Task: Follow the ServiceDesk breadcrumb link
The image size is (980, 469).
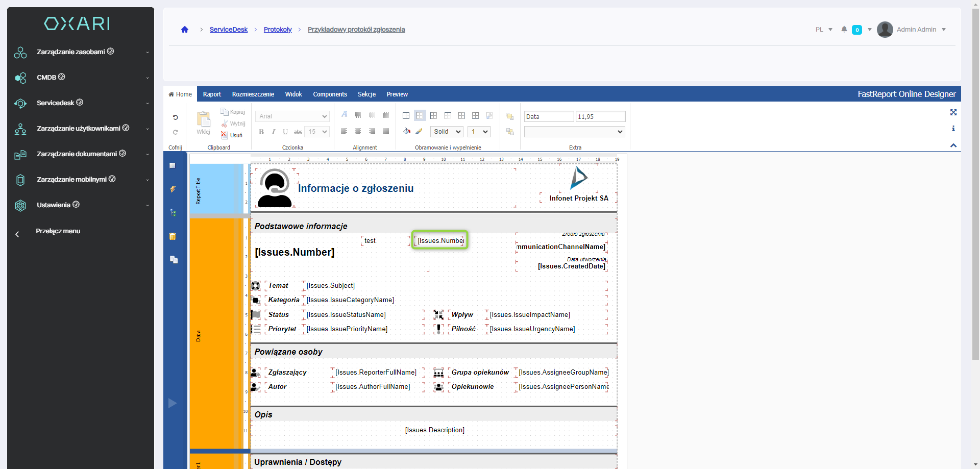Action: click(228, 30)
